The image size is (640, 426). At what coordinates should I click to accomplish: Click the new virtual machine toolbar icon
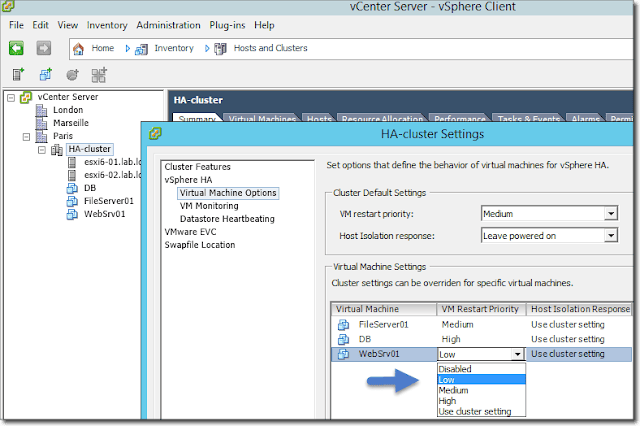[46, 75]
